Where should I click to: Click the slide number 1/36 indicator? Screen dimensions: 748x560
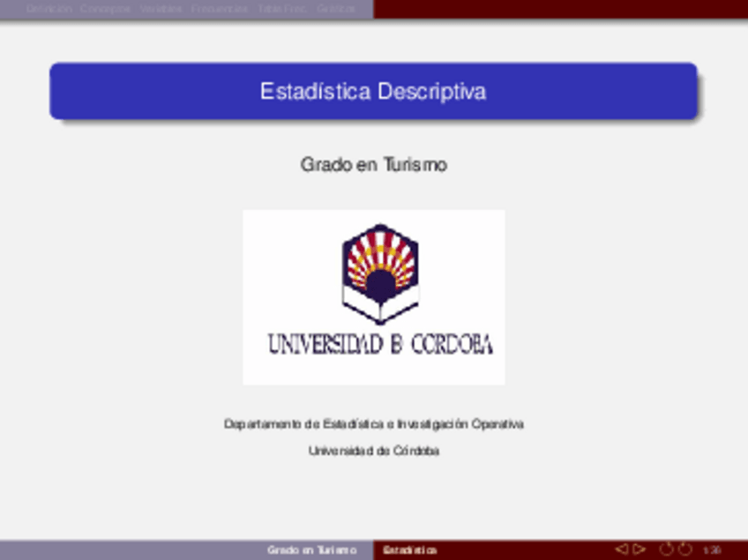click(x=711, y=548)
